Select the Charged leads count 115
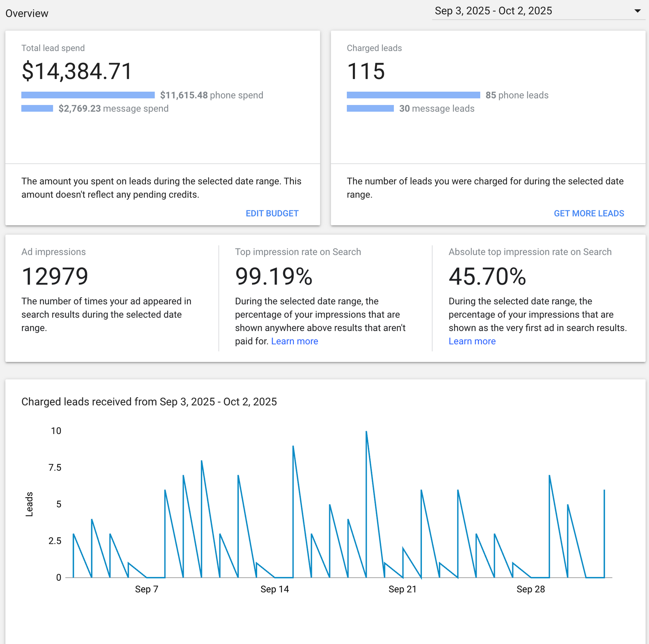The width and height of the screenshot is (649, 644). pyautogui.click(x=366, y=71)
